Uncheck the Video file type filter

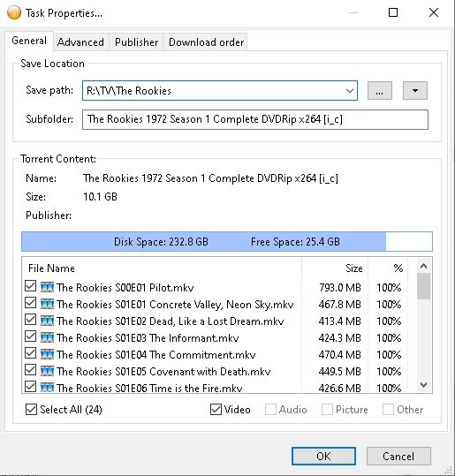[216, 409]
